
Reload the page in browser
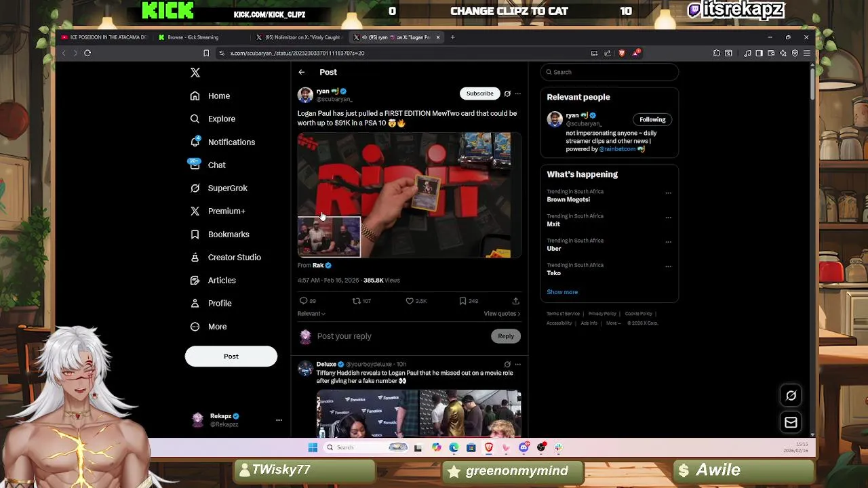[x=87, y=53]
